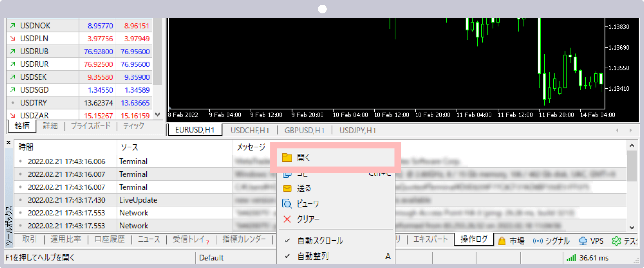Choose クリアー from the context menu

coord(335,219)
